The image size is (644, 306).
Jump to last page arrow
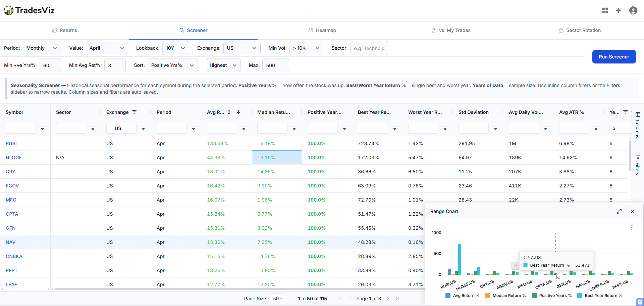(x=397, y=299)
